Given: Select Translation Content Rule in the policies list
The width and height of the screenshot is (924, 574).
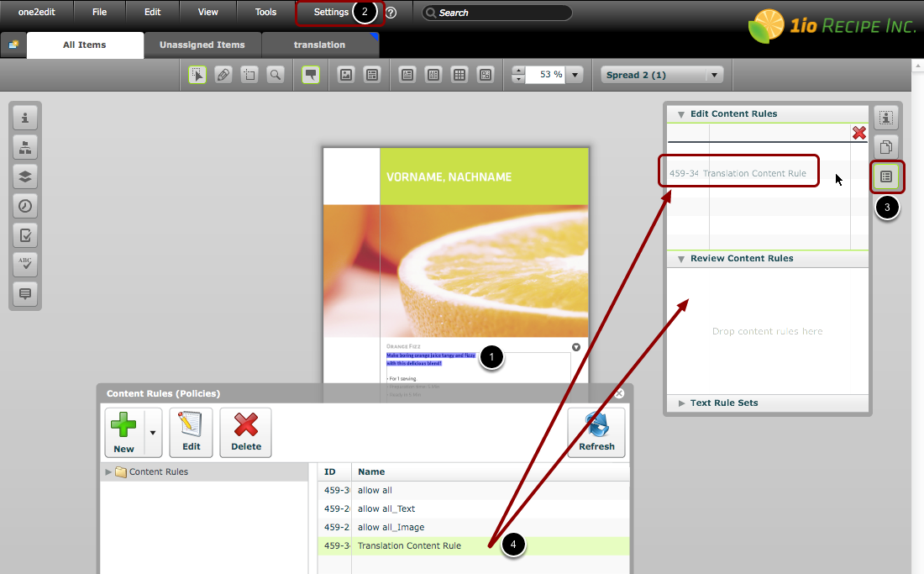Looking at the screenshot, I should click(x=473, y=545).
